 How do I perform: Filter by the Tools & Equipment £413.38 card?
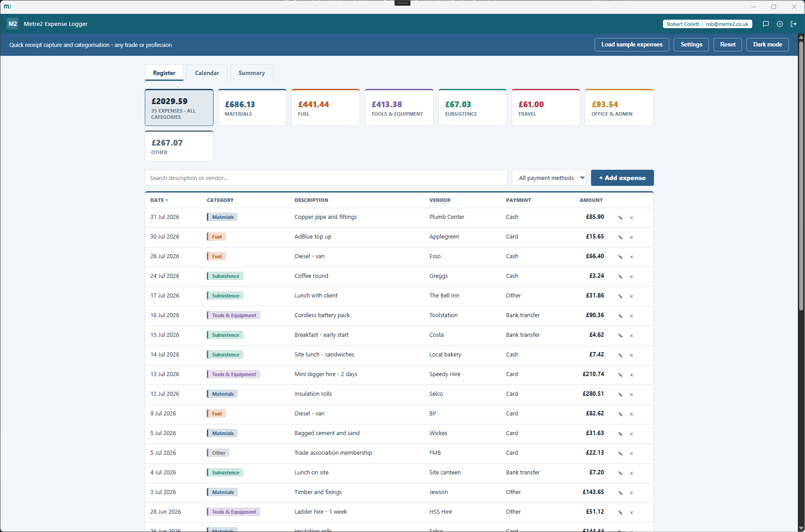click(x=399, y=108)
